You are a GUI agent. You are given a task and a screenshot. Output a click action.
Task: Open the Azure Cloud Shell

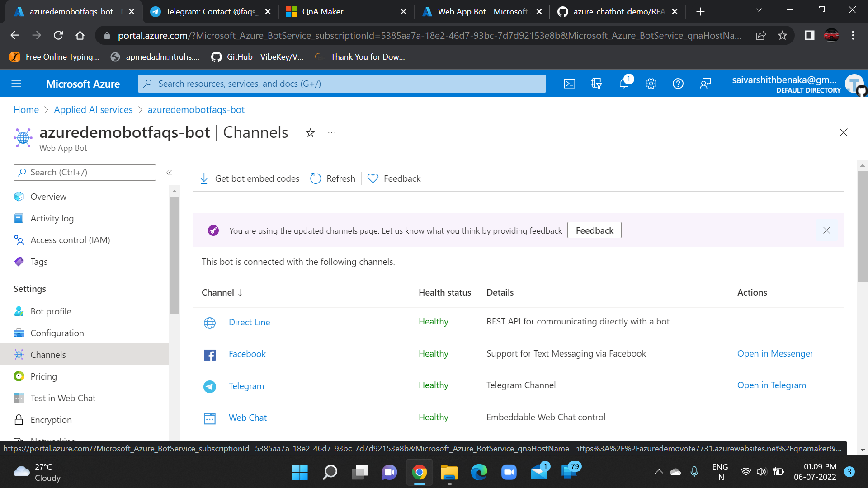[569, 83]
